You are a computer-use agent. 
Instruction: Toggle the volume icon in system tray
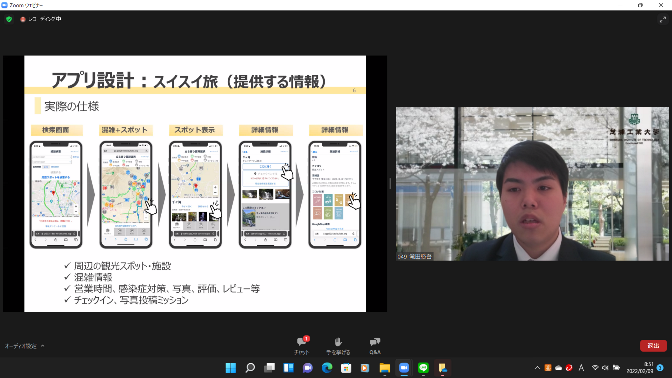[605, 368]
